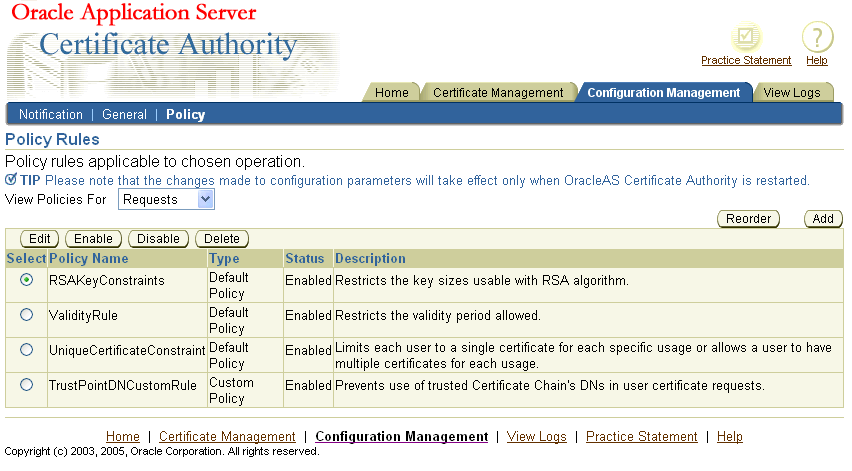852x471 pixels.
Task: Select the ValidityRule radio button
Action: (26, 315)
